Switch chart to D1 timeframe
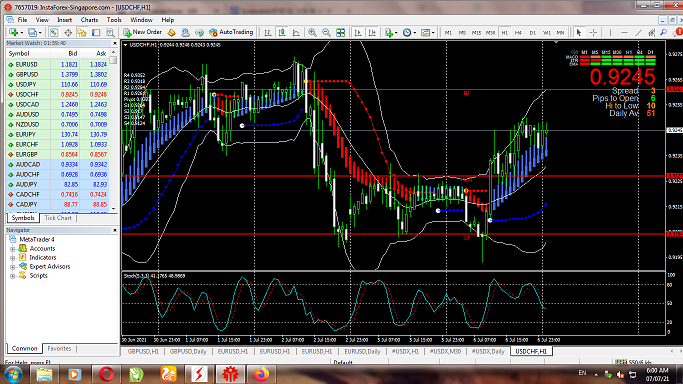The height and width of the screenshot is (384, 683). click(532, 33)
